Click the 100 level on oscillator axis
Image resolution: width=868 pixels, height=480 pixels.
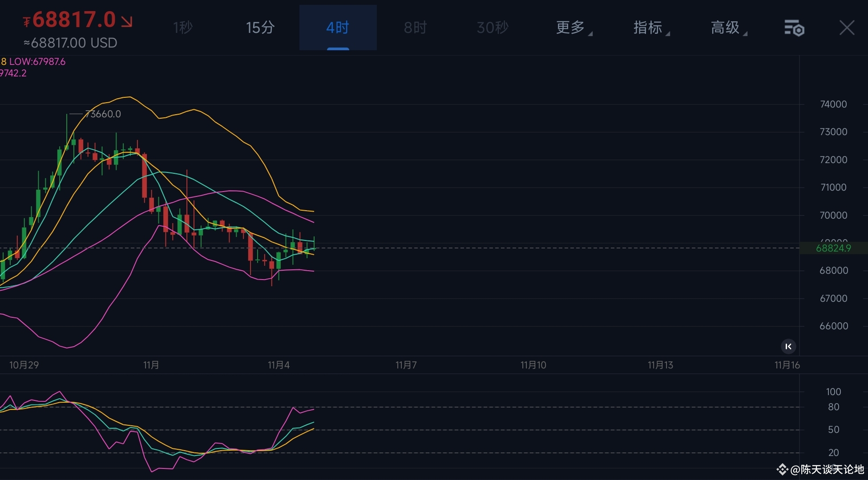pos(833,392)
